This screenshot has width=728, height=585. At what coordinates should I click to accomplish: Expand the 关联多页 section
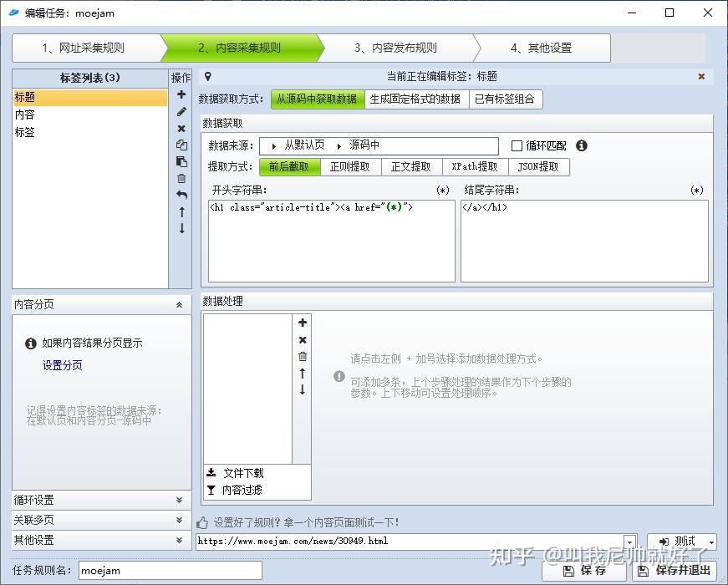tap(100, 521)
